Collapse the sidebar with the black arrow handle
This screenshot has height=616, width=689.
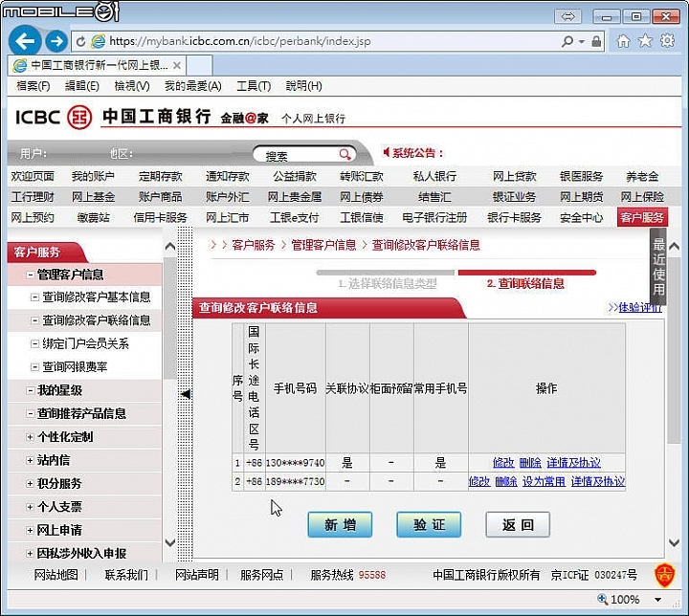[186, 394]
